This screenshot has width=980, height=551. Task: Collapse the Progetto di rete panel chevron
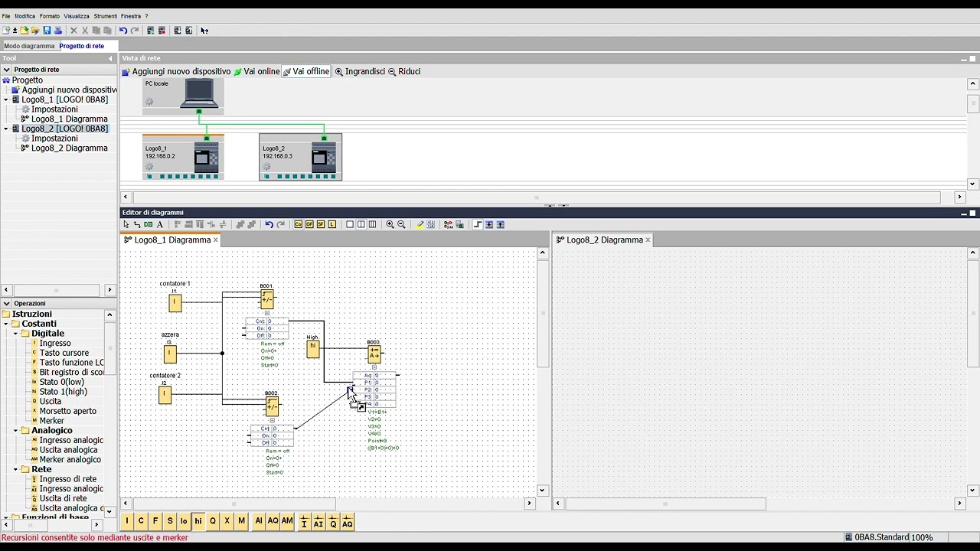tap(6, 70)
